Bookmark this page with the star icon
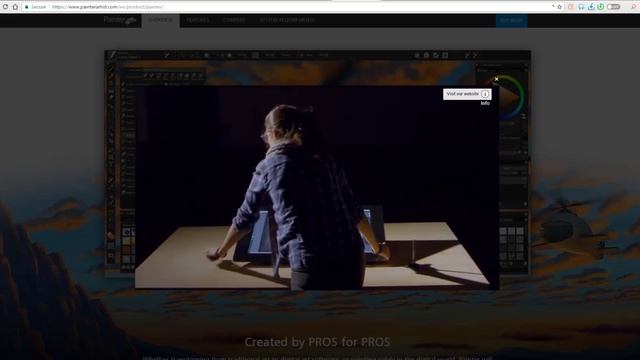This screenshot has height=360, width=640. click(x=560, y=7)
